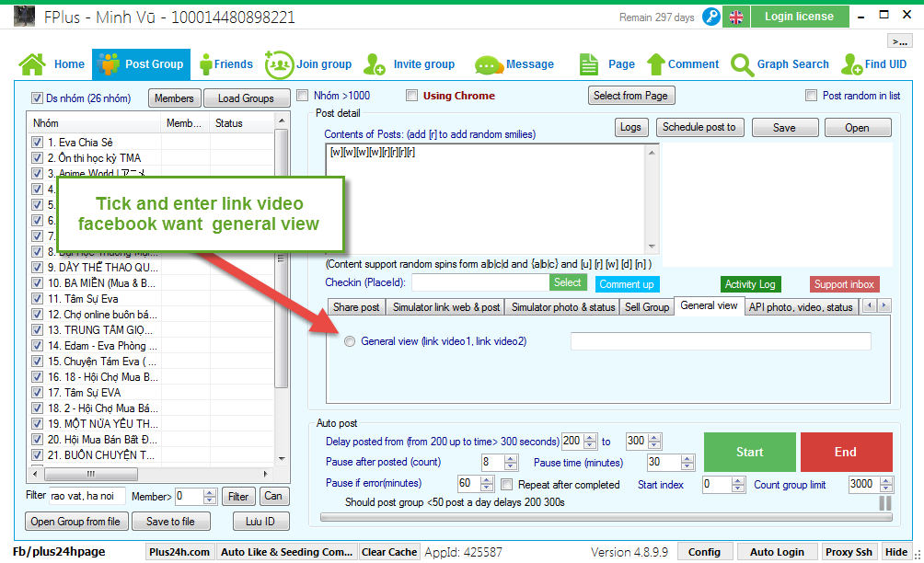The height and width of the screenshot is (563, 924).
Task: Select the General view radio button
Action: [x=350, y=341]
